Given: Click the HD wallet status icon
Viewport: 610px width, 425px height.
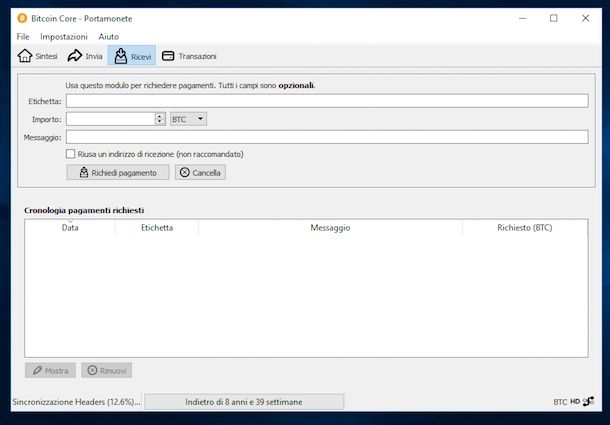Looking at the screenshot, I should click(575, 402).
